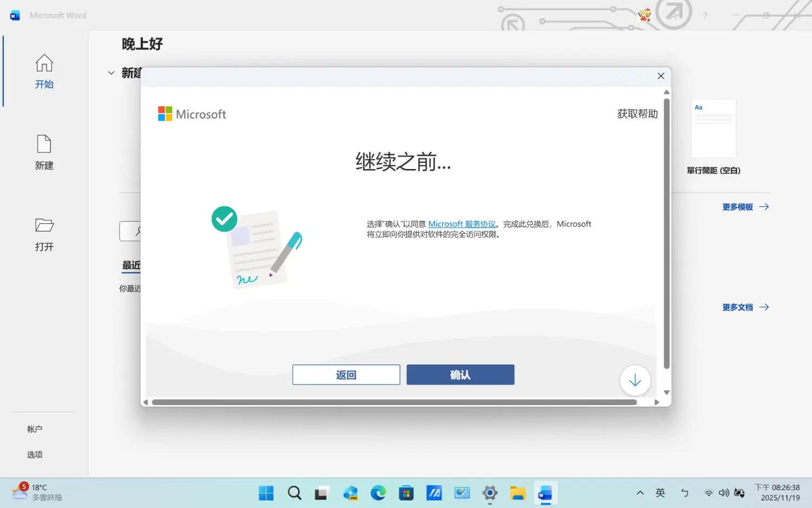Expand hidden system tray icons chevron
Viewport: 812px width, 508px height.
coord(640,493)
